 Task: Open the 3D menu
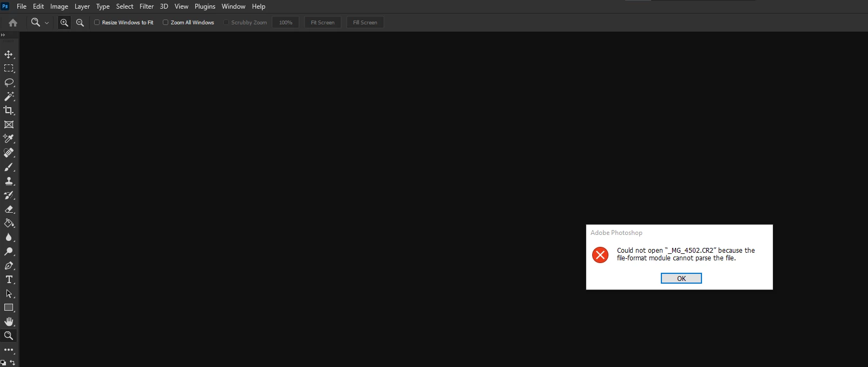[164, 6]
